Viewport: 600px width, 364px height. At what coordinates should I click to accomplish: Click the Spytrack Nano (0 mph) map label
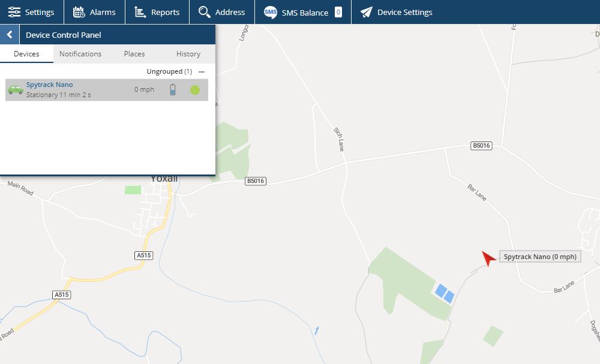tap(540, 257)
